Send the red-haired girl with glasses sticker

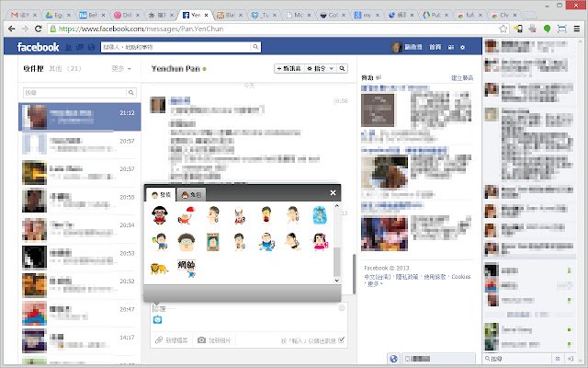[x=160, y=215]
